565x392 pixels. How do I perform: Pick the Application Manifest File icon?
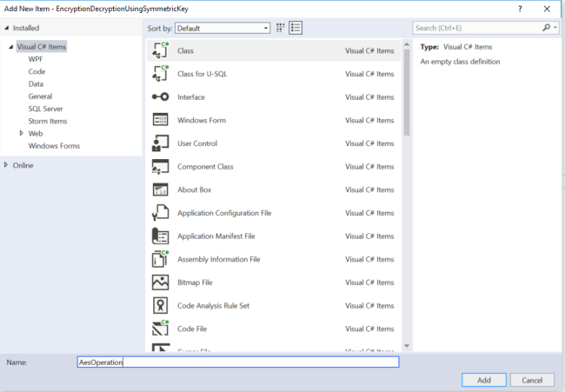click(160, 236)
